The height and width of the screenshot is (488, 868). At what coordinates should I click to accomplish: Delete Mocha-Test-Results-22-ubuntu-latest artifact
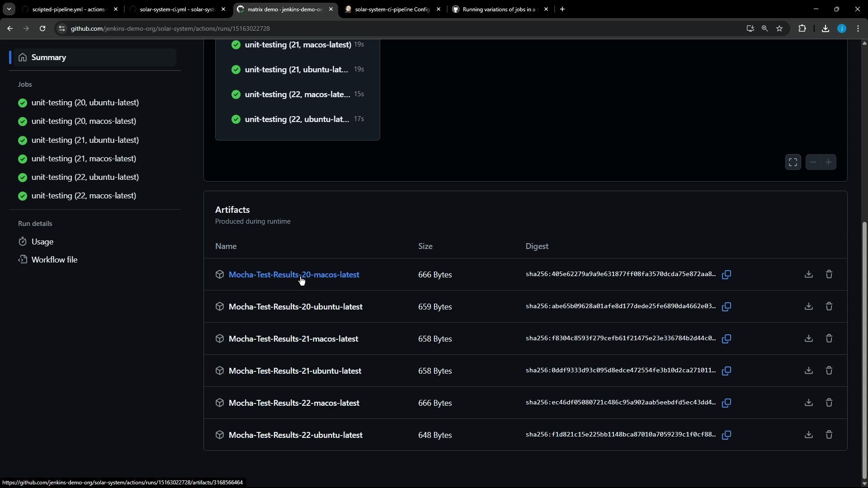(x=829, y=435)
